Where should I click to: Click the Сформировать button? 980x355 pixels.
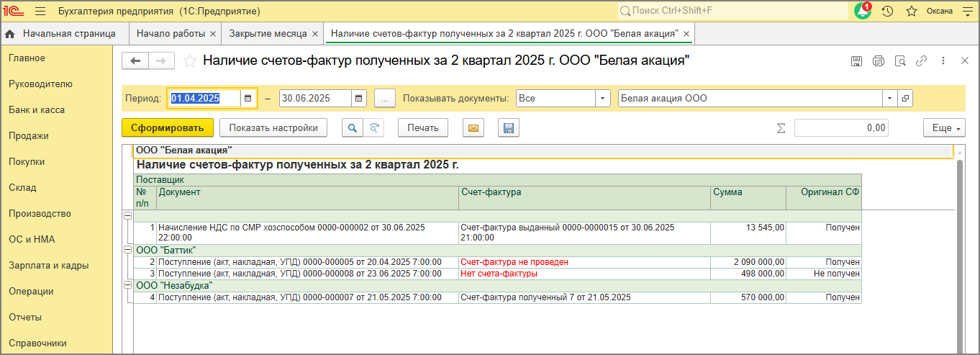point(168,128)
